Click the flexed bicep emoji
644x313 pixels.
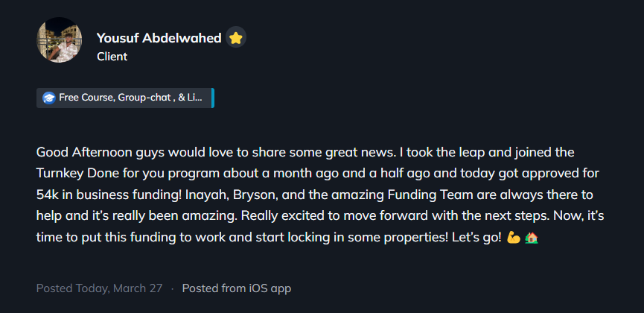click(x=513, y=238)
